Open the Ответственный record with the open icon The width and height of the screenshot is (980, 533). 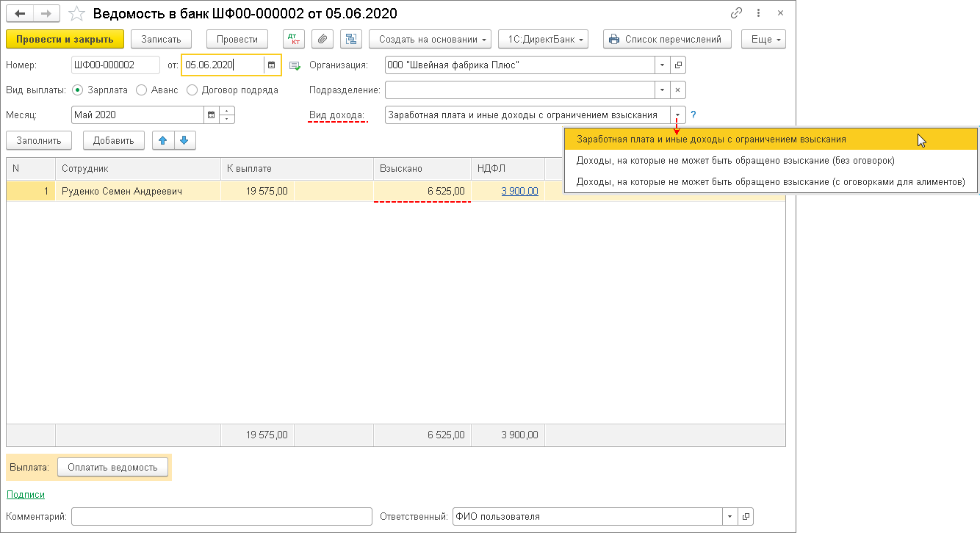[745, 517]
